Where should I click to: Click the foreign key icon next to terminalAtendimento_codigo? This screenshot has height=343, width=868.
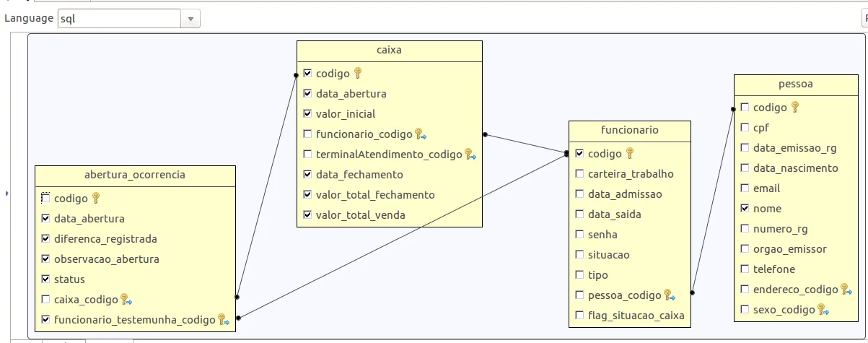[470, 155]
